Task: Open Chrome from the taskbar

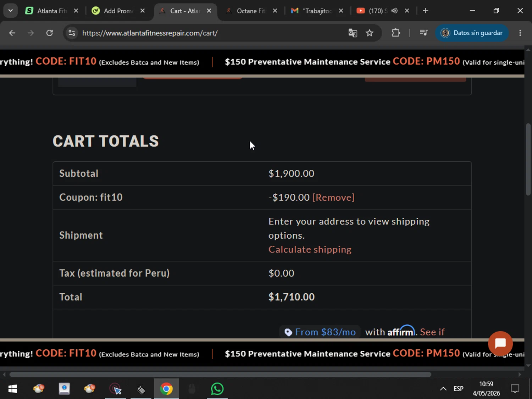Action: pos(166,389)
